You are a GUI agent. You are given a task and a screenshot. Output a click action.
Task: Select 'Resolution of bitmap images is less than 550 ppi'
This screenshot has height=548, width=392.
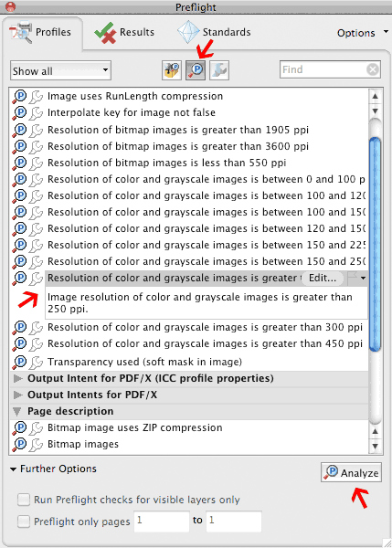[189, 163]
